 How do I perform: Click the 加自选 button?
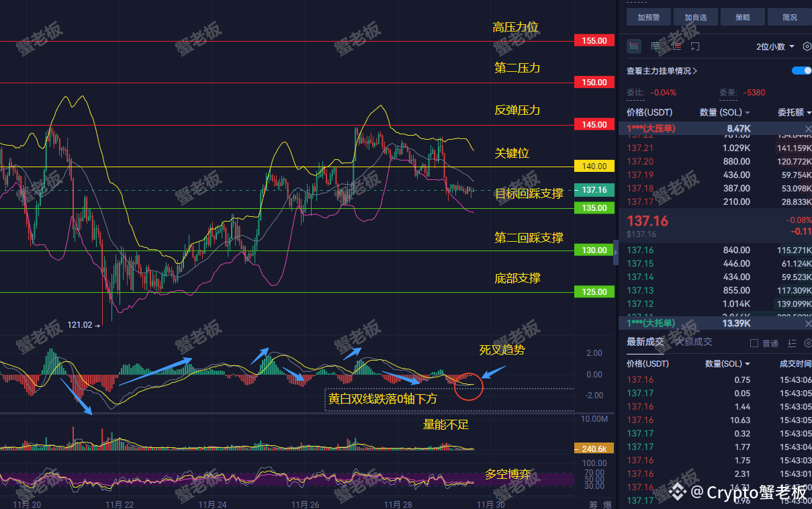[696, 17]
